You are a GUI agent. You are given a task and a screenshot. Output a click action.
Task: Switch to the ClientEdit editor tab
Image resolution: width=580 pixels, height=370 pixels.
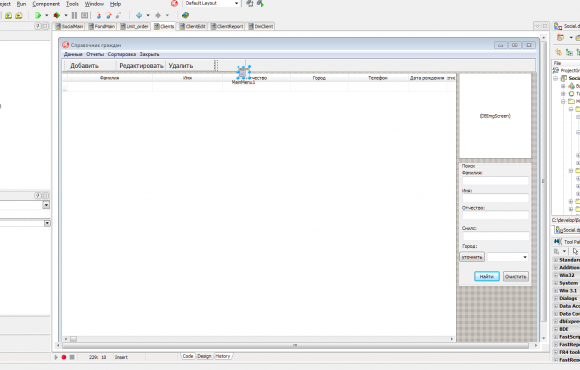(192, 26)
